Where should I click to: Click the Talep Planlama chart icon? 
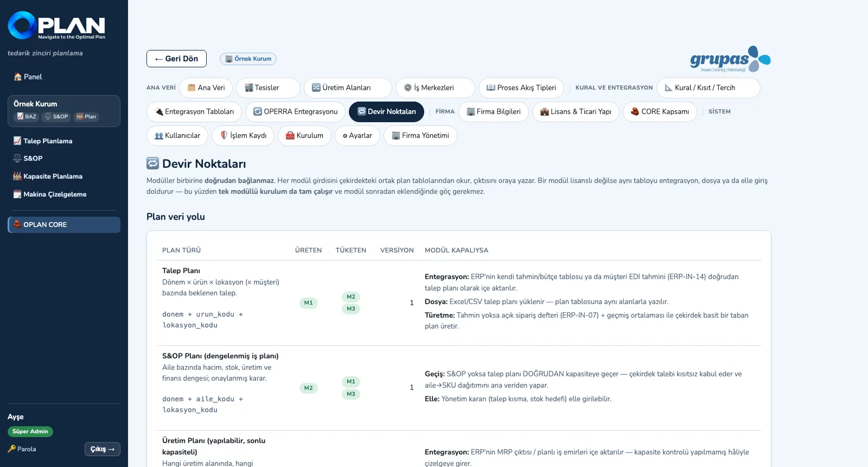click(x=17, y=141)
